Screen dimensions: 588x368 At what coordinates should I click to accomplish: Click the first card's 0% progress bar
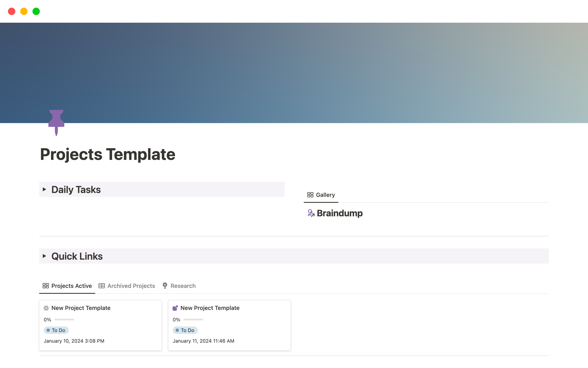64,320
